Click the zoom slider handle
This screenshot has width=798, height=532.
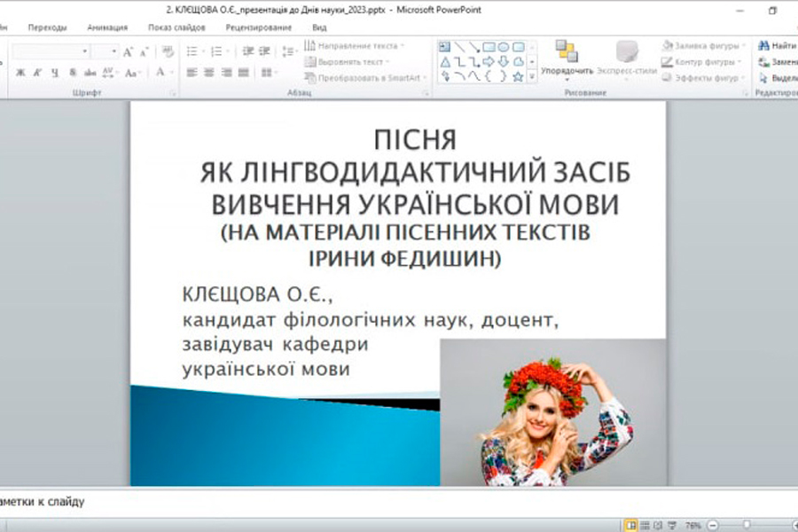[747, 525]
